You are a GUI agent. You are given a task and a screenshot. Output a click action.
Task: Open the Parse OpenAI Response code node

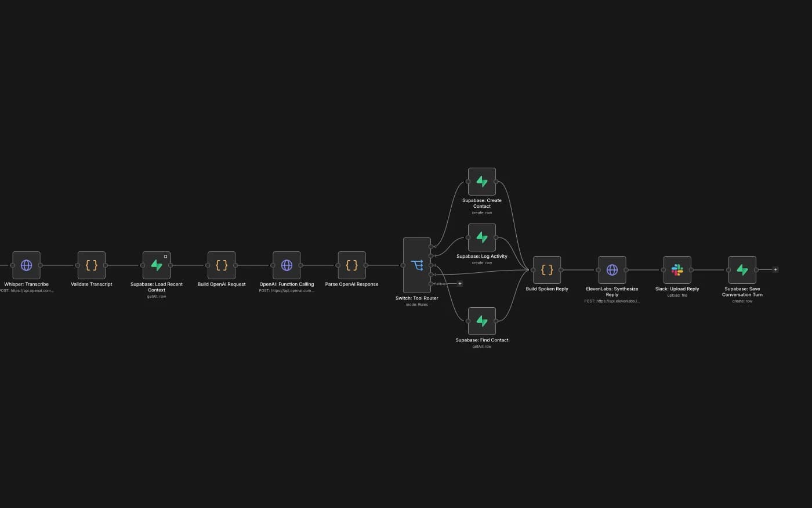351,265
